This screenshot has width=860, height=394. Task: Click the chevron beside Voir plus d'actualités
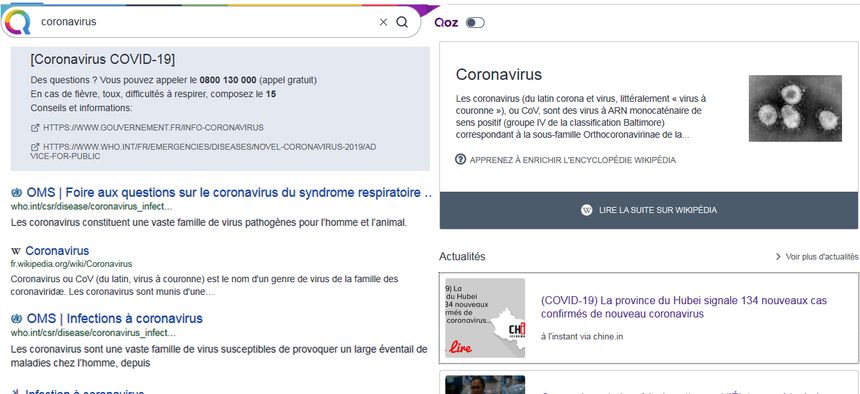(x=778, y=257)
